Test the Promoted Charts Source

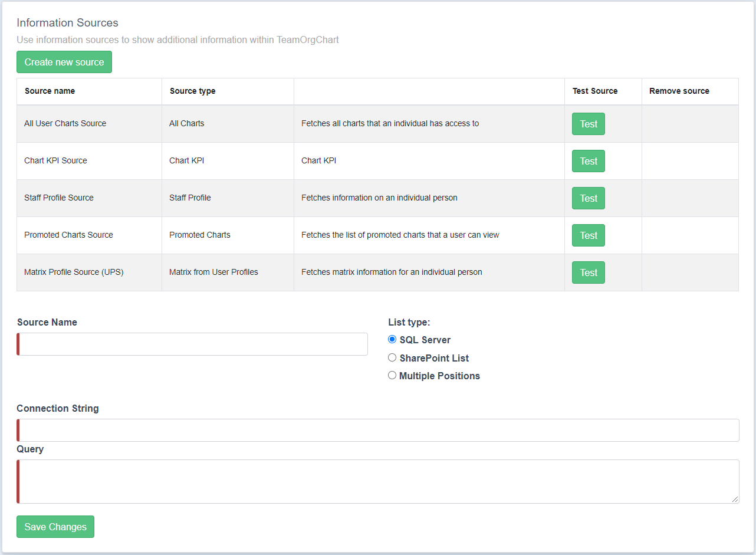tap(588, 235)
